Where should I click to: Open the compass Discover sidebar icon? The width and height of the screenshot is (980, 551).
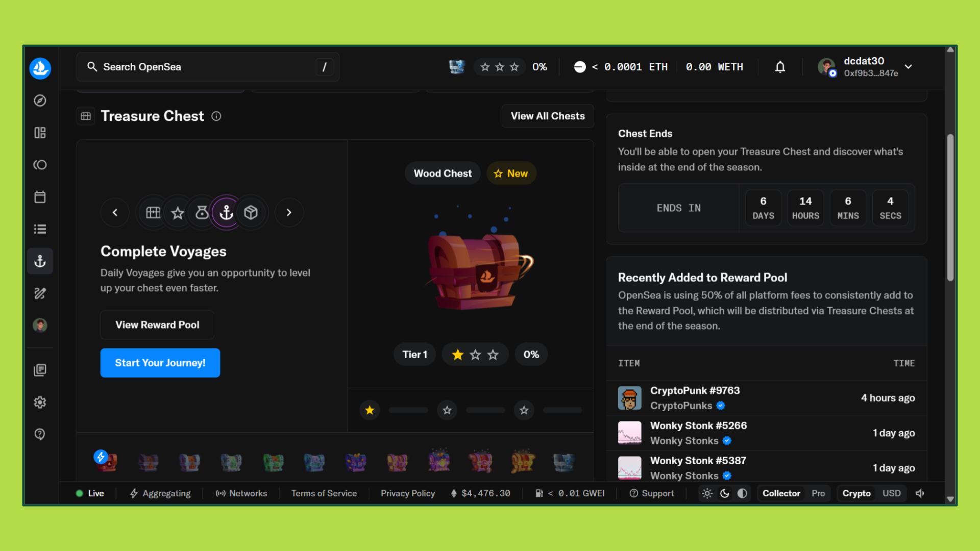point(40,101)
